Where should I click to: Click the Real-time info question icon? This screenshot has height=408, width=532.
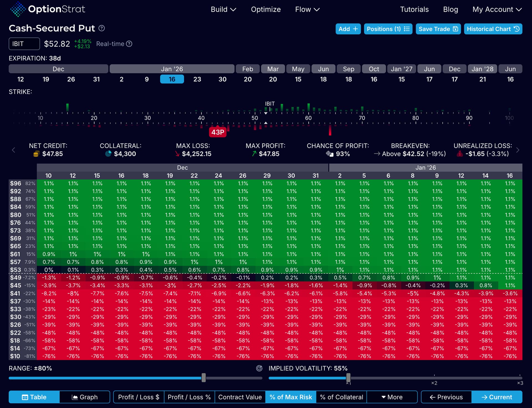pyautogui.click(x=129, y=44)
